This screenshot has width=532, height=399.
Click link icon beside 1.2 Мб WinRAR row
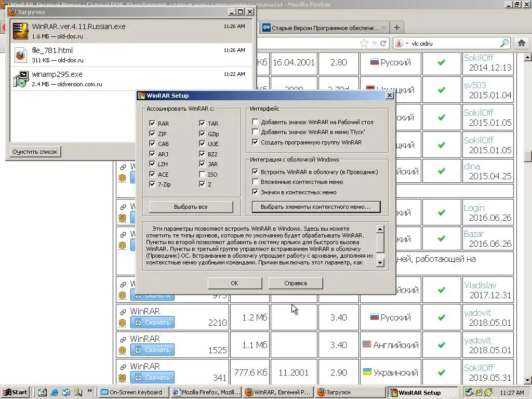(x=123, y=312)
